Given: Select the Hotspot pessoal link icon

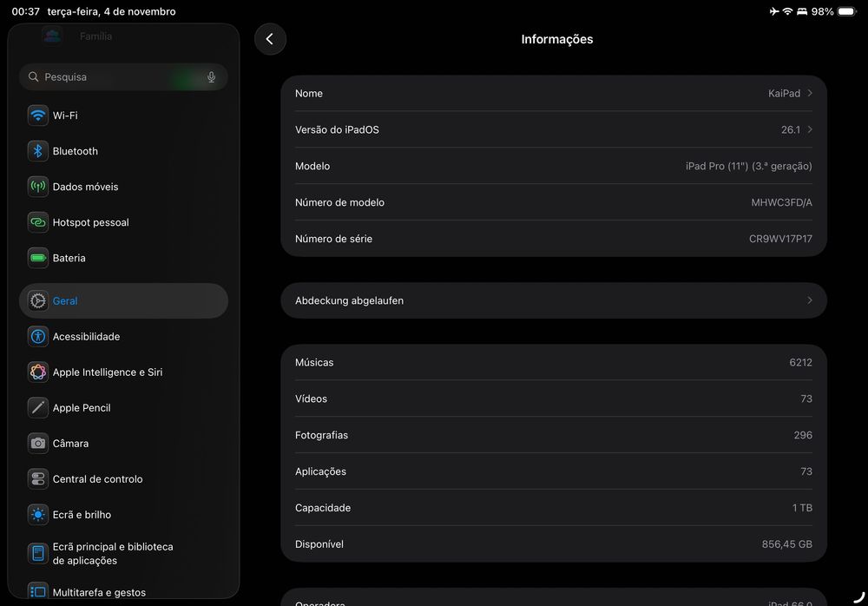Looking at the screenshot, I should [37, 222].
